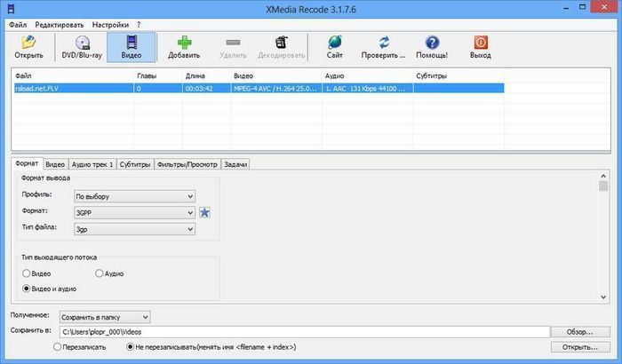Select the Видео toolbar button
Screen dimensions: 622x364
pyautogui.click(x=132, y=47)
